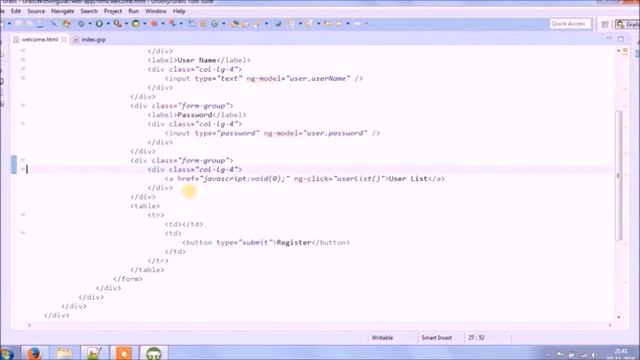Collapse the fold at the input text line

[x=23, y=78]
